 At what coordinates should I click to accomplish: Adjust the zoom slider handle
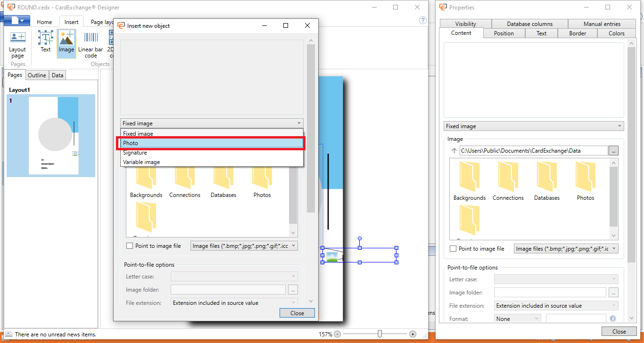coord(380,334)
